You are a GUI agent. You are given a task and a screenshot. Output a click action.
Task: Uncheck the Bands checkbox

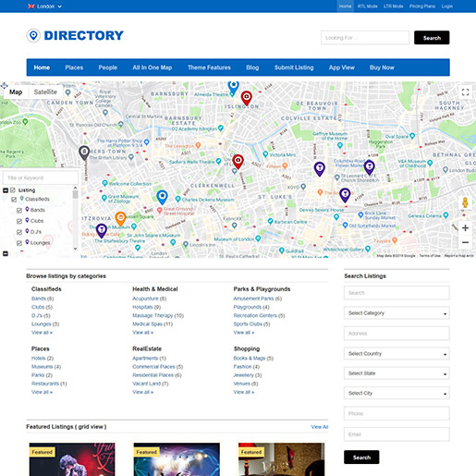pyautogui.click(x=19, y=210)
